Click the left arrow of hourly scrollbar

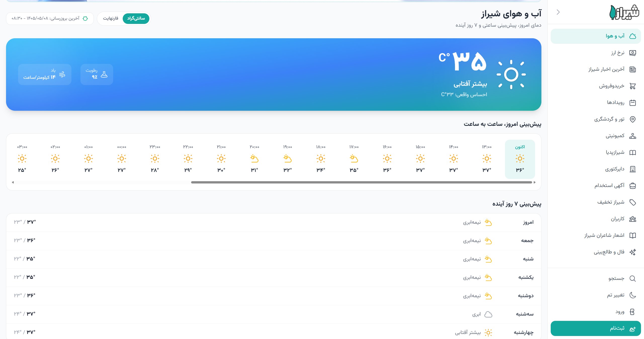point(13,182)
